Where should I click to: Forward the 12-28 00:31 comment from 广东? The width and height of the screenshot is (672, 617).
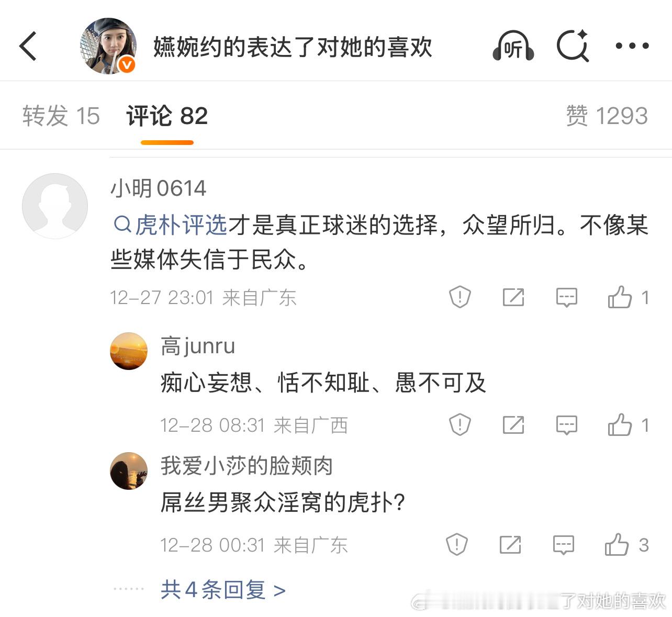tap(510, 544)
